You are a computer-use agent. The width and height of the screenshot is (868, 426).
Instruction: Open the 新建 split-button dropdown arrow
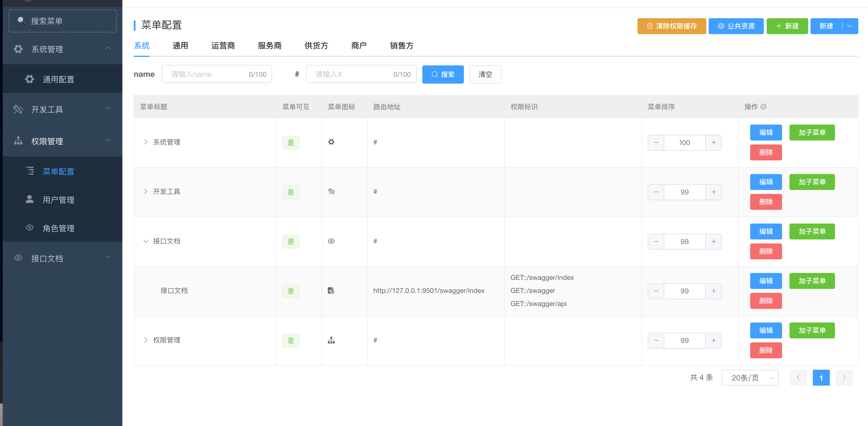[850, 26]
